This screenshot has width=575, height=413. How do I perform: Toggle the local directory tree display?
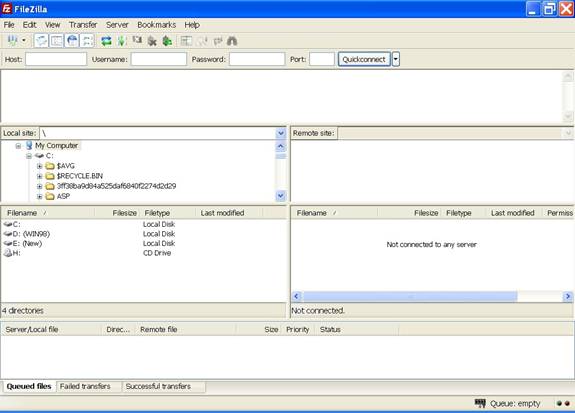56,40
